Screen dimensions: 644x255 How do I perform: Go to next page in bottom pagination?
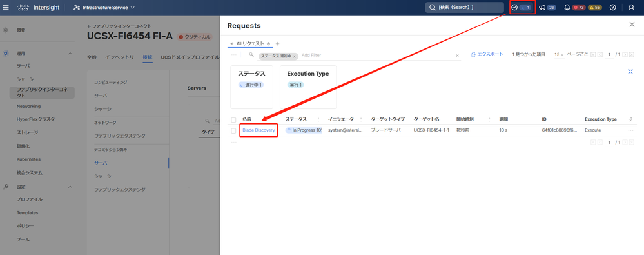(x=625, y=142)
